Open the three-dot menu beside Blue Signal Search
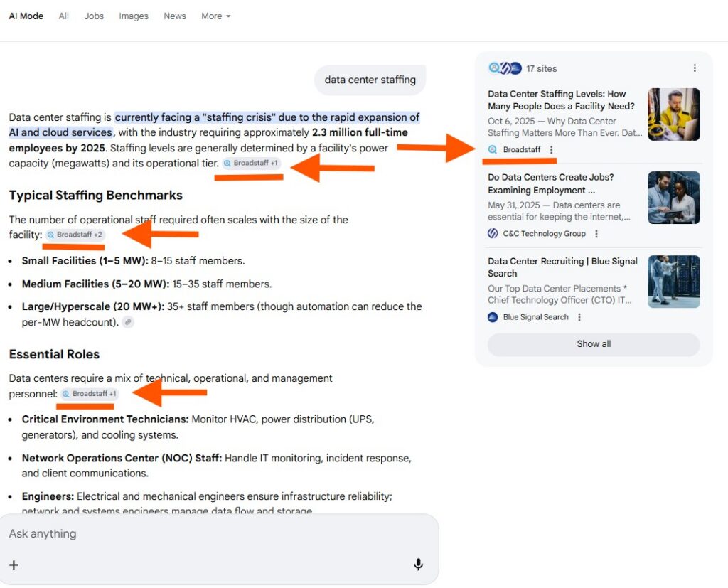The height and width of the screenshot is (588, 728). click(579, 317)
